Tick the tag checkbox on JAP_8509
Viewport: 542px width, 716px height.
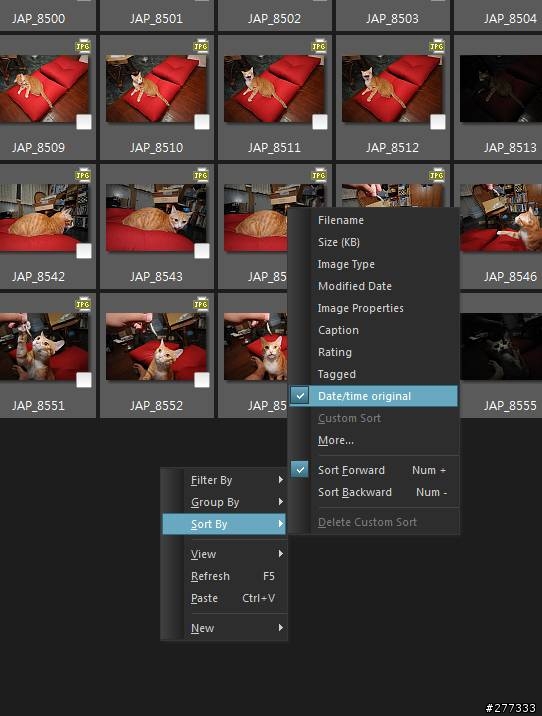[84, 122]
